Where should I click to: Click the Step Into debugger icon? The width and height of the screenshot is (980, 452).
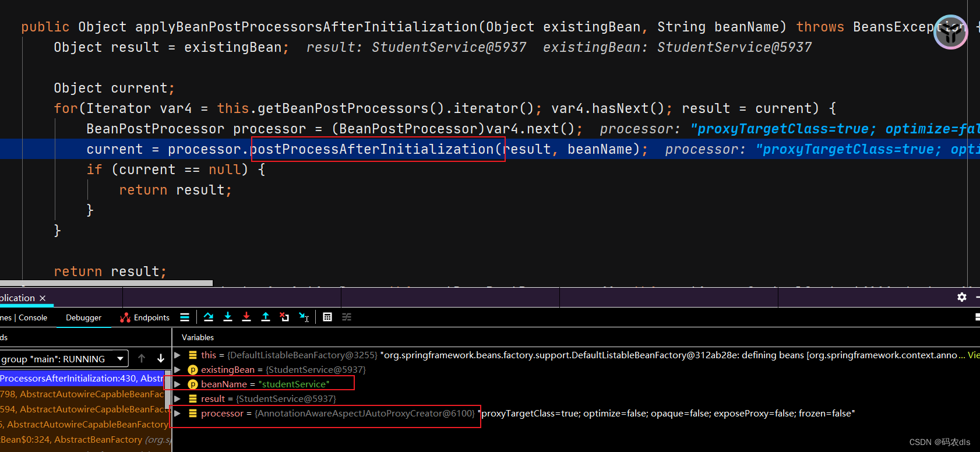[228, 317]
